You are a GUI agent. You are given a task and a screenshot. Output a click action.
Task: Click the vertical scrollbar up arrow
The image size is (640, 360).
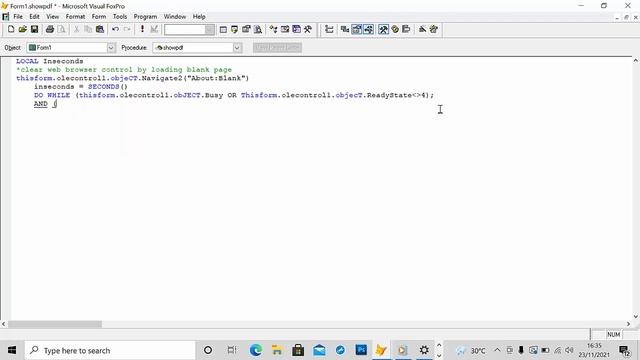[636, 61]
